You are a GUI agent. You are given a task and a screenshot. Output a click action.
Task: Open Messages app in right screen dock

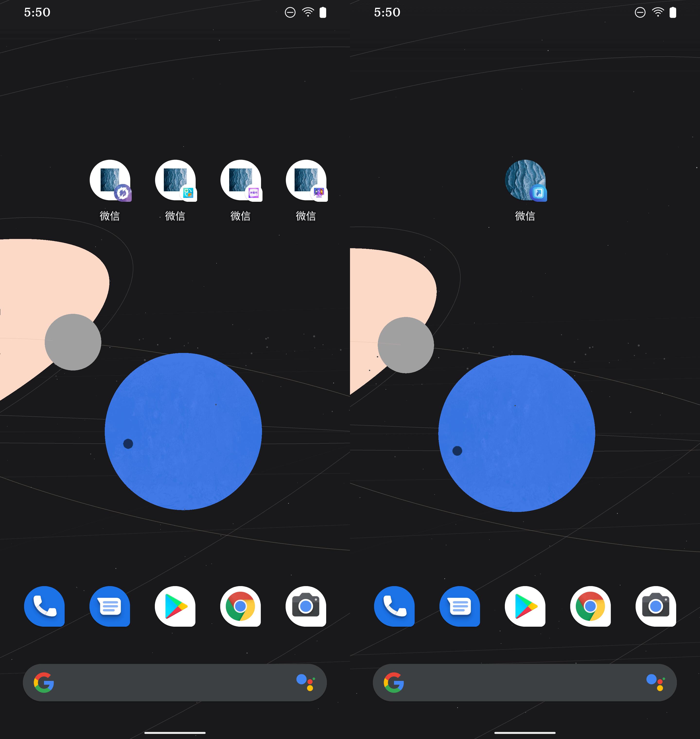pyautogui.click(x=460, y=606)
